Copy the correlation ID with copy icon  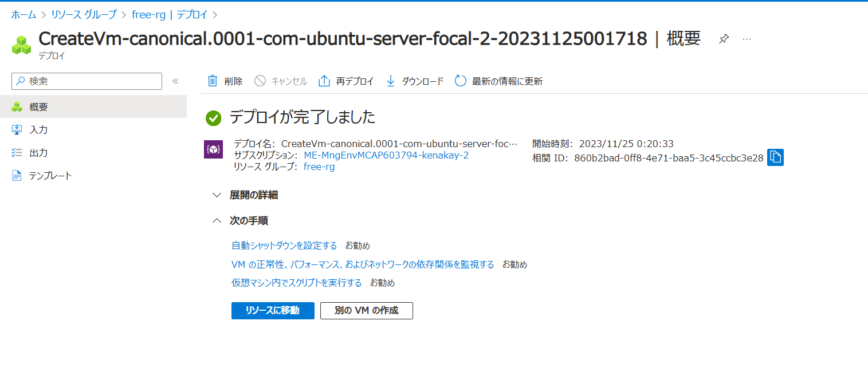tap(775, 157)
